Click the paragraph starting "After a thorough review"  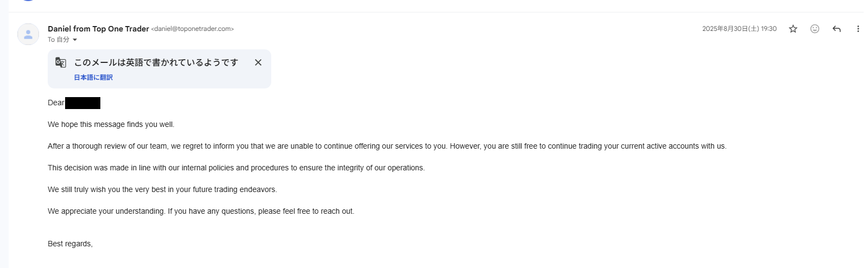[387, 146]
